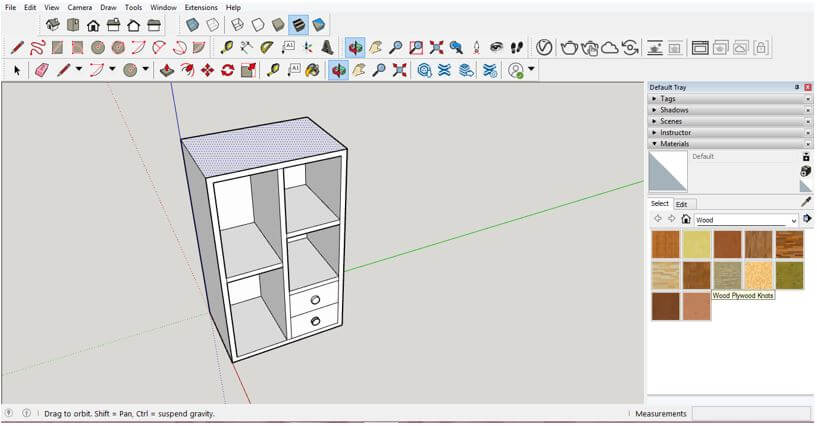Expand the Shadows panel
Screen dimensions: 817x426
[729, 110]
